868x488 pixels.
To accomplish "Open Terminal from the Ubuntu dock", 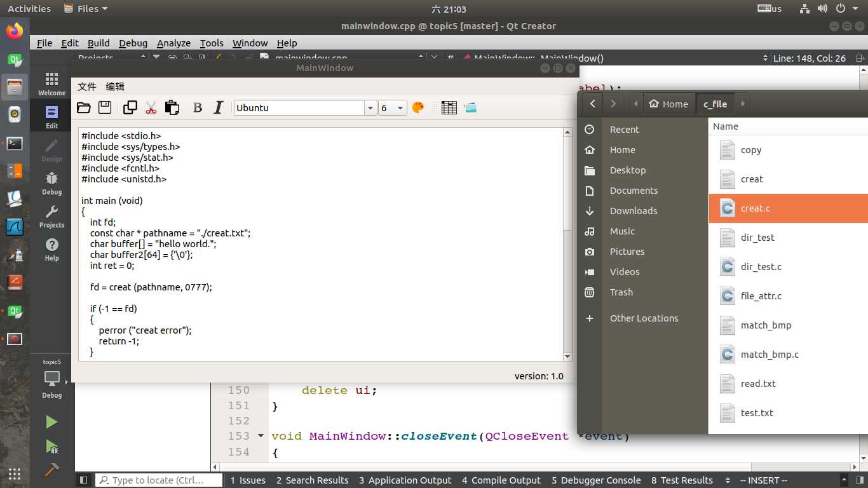I will pyautogui.click(x=15, y=144).
